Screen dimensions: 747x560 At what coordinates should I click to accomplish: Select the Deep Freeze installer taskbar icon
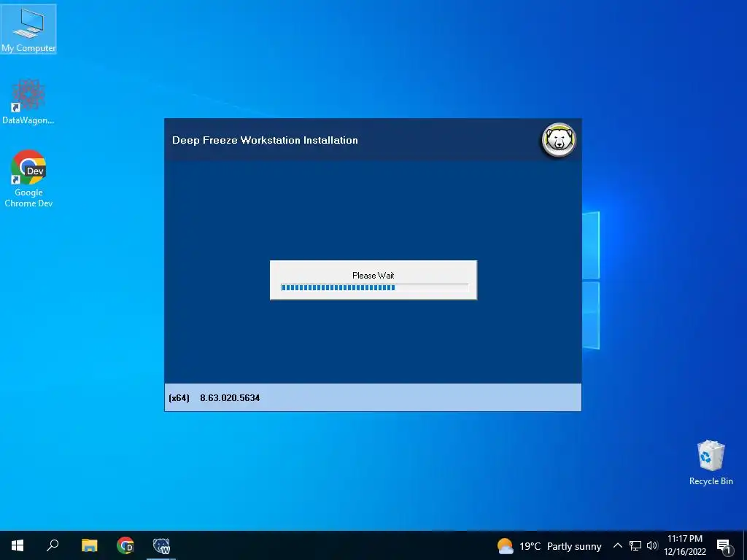[x=161, y=545]
